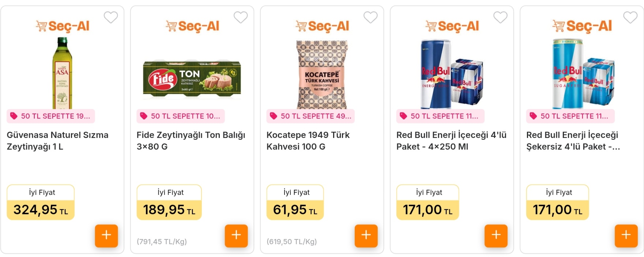Open the Kocatepe coffee package image

pyautogui.click(x=322, y=74)
